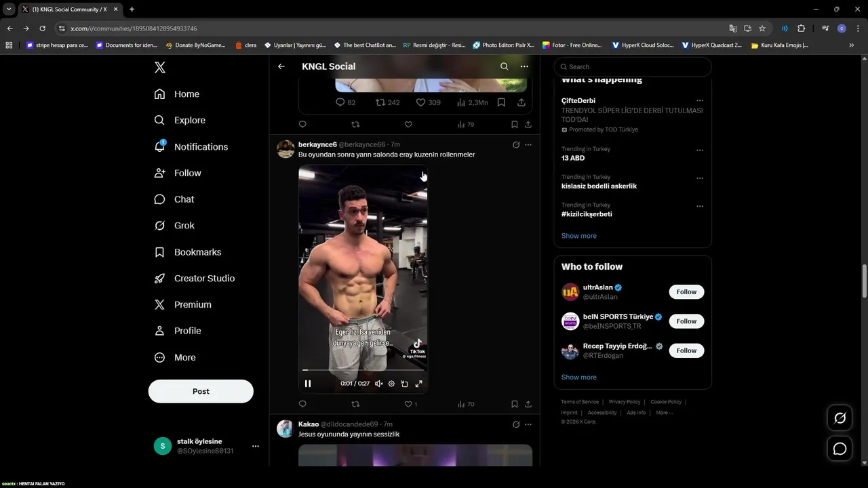Image resolution: width=868 pixels, height=488 pixels.
Task: Open floating Grok button
Action: (840, 418)
